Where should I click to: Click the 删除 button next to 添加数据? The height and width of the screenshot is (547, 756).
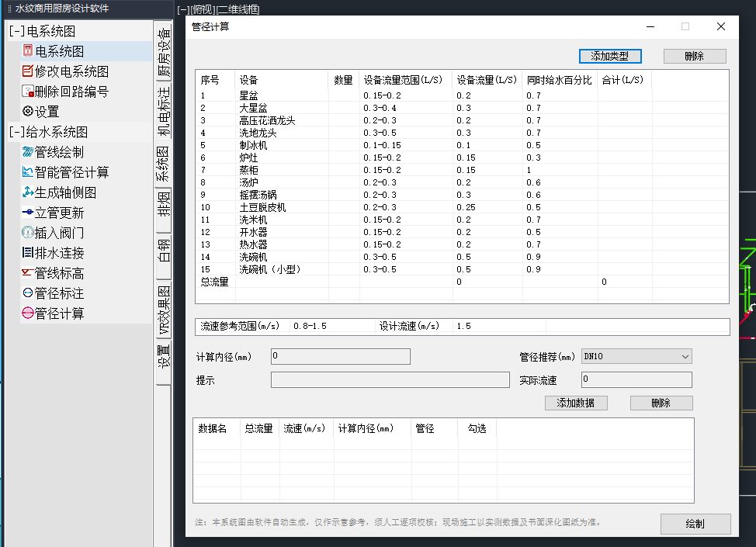click(661, 403)
